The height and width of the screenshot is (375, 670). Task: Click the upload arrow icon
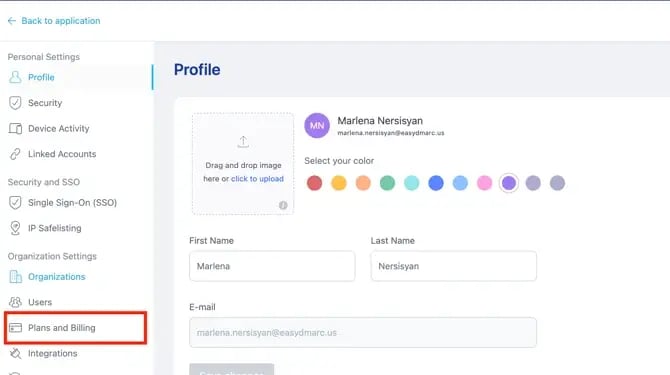pos(243,142)
